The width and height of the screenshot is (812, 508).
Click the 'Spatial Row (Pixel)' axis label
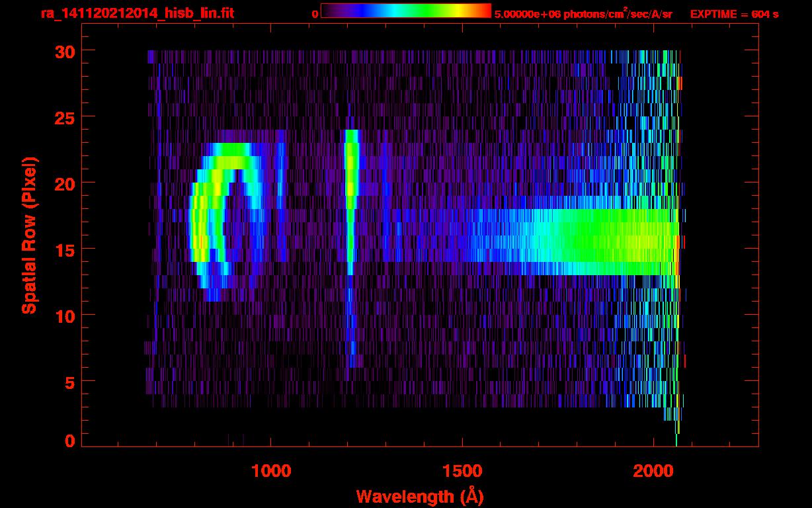[x=29, y=235]
